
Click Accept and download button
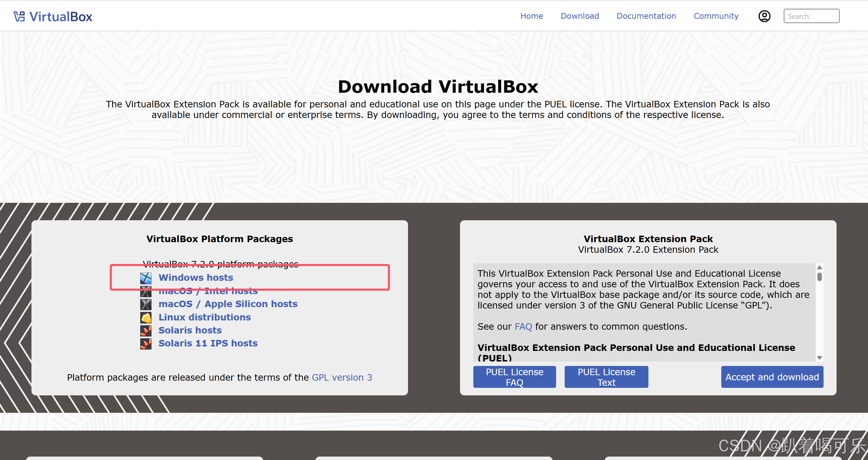click(x=772, y=377)
